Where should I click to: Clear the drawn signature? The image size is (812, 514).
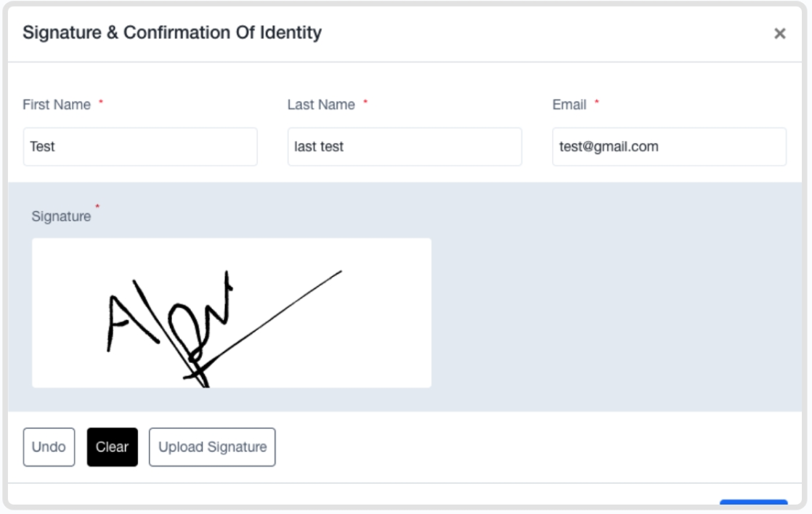pyautogui.click(x=113, y=446)
